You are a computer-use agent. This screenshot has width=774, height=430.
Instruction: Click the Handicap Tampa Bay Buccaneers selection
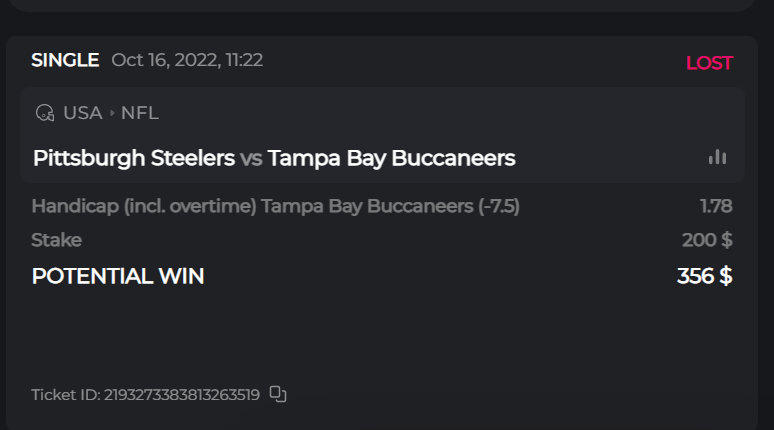[x=275, y=206]
